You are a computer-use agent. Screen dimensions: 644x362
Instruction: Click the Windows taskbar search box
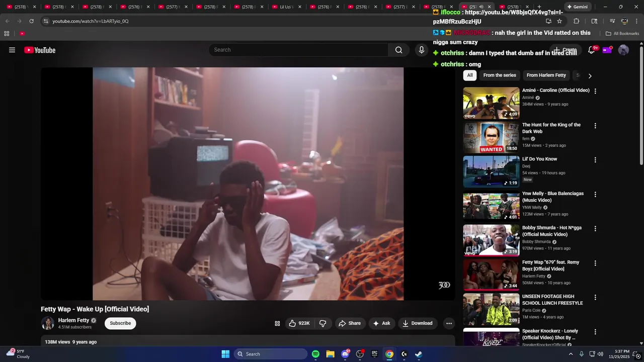pos(271,354)
